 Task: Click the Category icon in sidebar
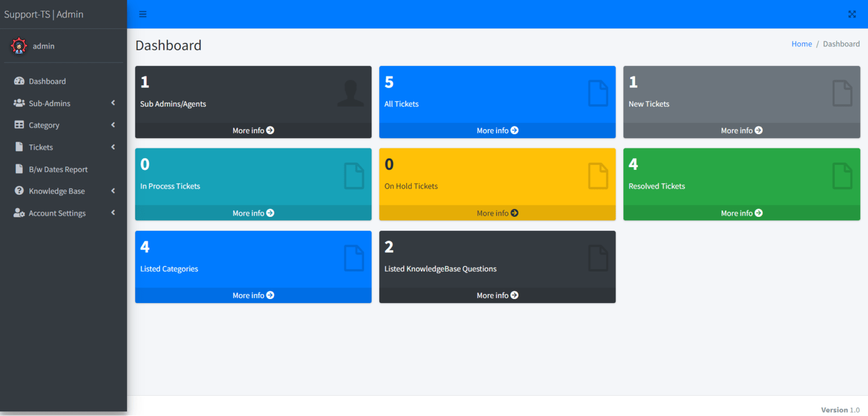[18, 125]
